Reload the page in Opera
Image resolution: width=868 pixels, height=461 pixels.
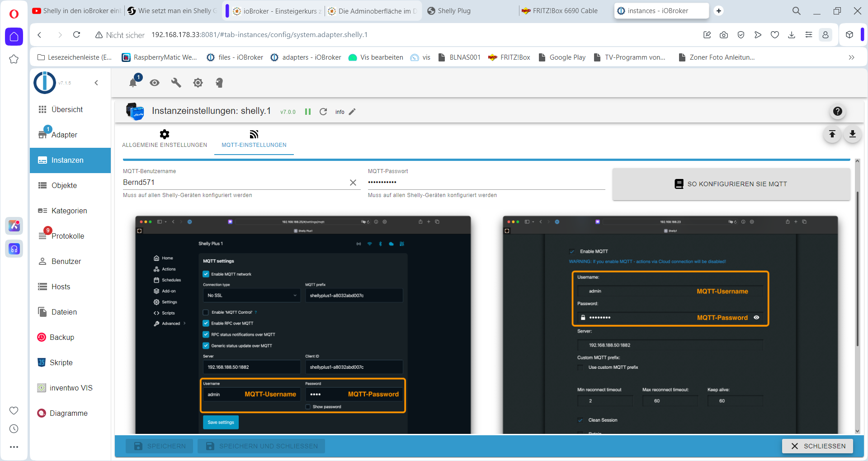(77, 35)
